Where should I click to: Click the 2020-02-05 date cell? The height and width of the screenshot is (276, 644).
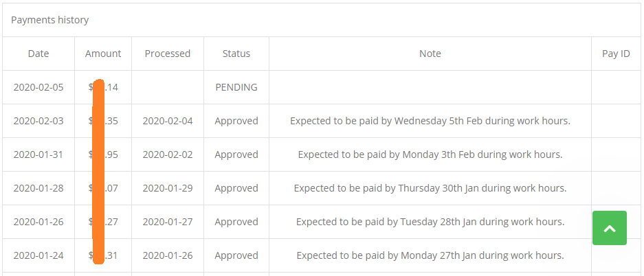tap(38, 87)
